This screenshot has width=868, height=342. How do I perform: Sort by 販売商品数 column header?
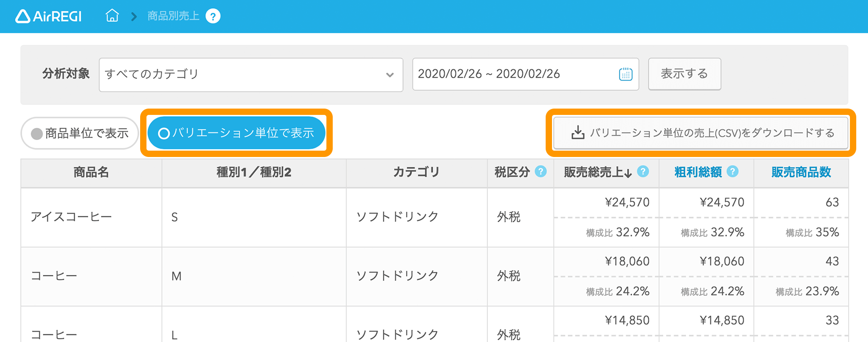click(801, 172)
